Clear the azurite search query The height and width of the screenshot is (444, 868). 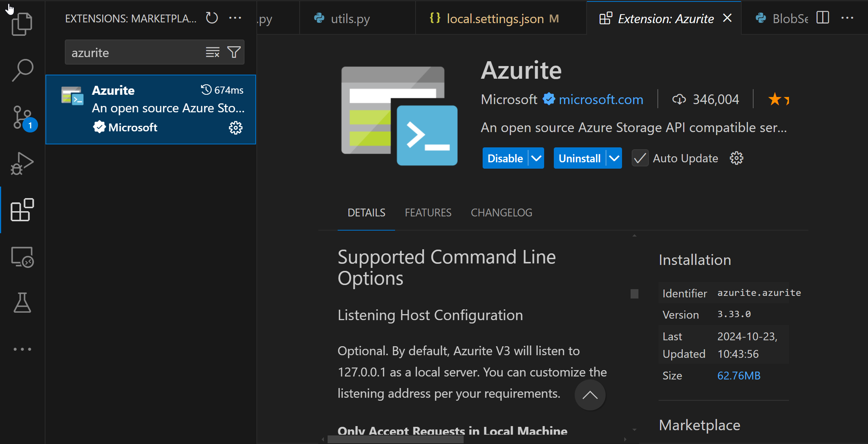pos(212,52)
